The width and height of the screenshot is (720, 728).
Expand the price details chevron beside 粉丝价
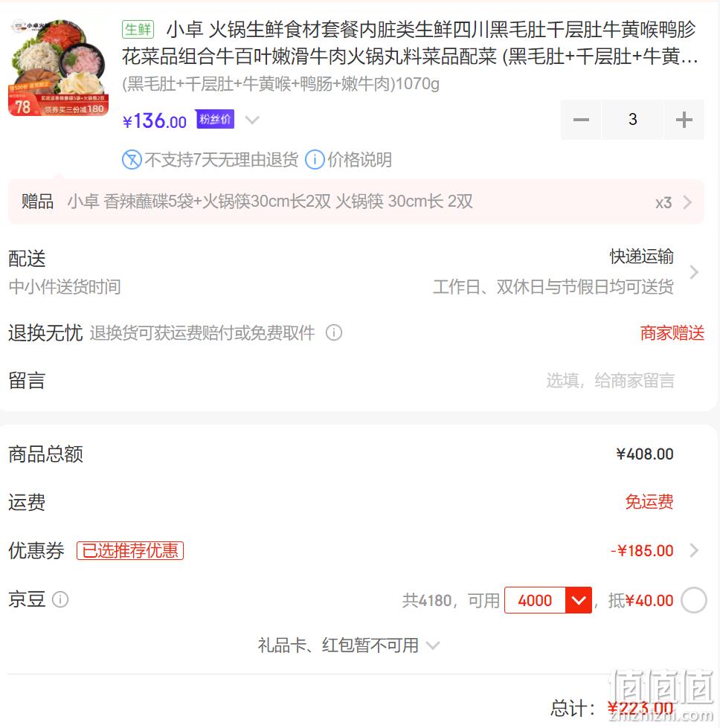click(x=252, y=120)
